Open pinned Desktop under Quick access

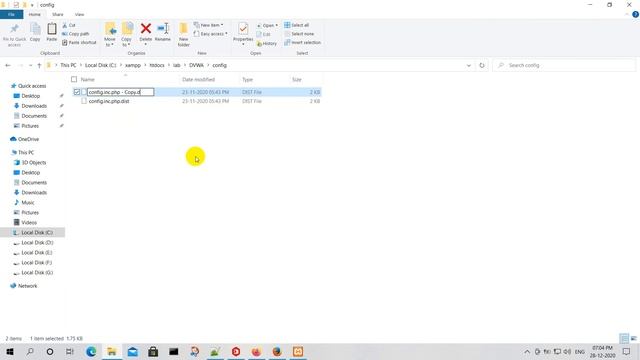click(27, 96)
